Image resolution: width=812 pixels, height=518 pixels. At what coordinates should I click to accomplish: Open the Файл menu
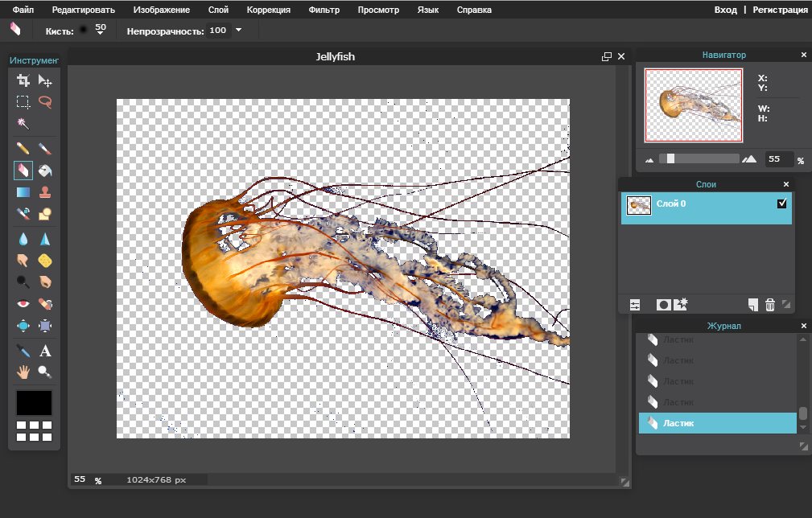point(23,10)
